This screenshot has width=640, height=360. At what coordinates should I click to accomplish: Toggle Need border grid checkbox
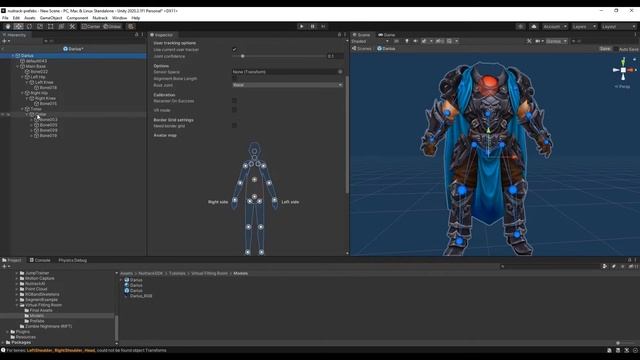coord(234,126)
